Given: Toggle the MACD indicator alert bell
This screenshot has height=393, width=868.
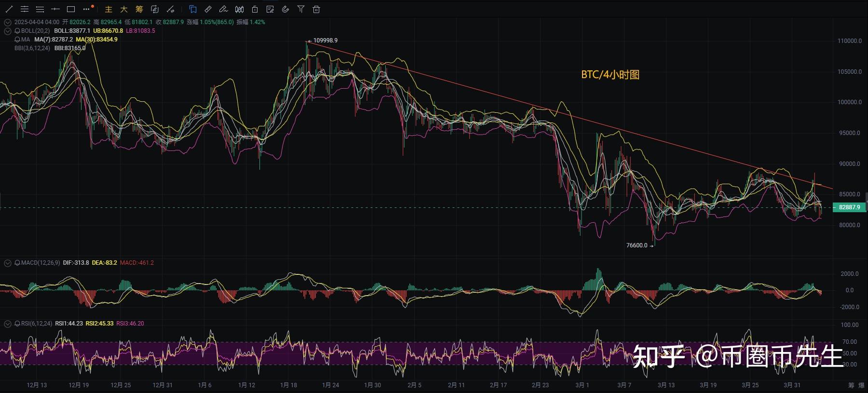Looking at the screenshot, I should 17,263.
